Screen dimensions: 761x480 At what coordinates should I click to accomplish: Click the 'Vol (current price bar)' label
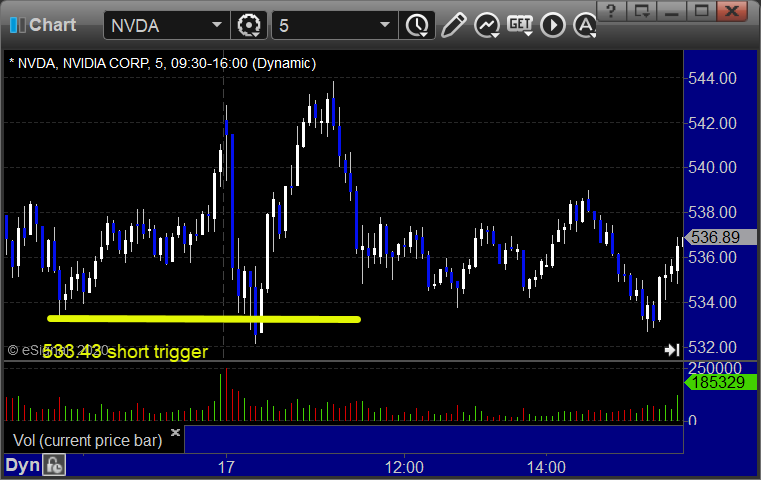click(x=87, y=440)
